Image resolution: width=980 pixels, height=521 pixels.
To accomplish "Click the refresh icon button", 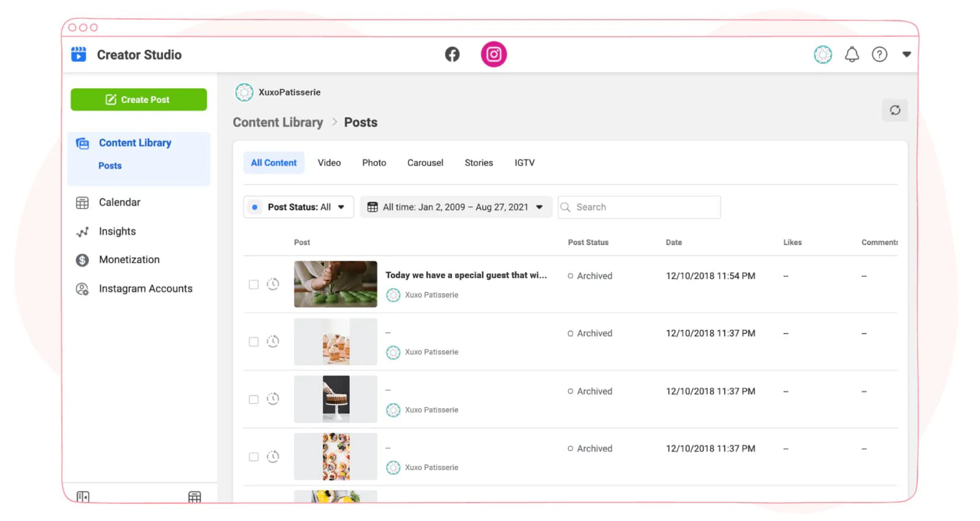I will click(895, 110).
